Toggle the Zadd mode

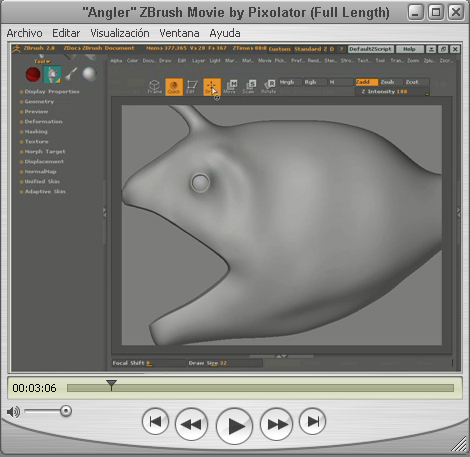click(366, 82)
